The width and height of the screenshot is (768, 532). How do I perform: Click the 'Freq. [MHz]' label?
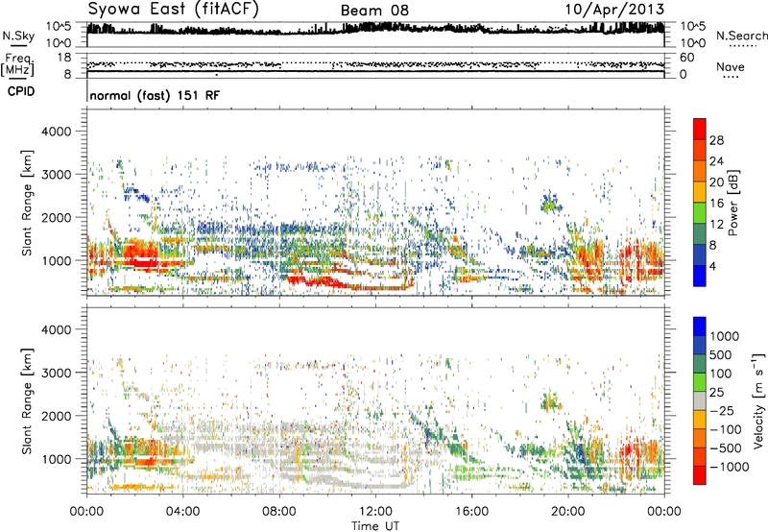coord(17,65)
